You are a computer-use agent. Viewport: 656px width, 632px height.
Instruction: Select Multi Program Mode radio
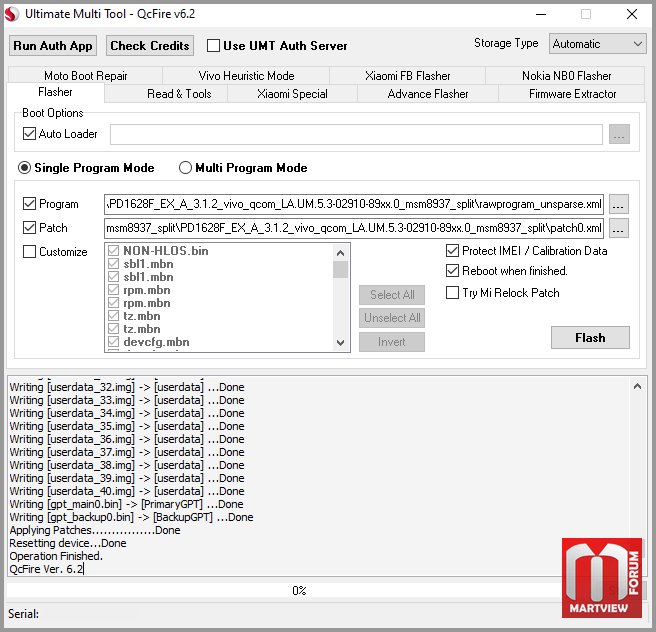coord(185,168)
